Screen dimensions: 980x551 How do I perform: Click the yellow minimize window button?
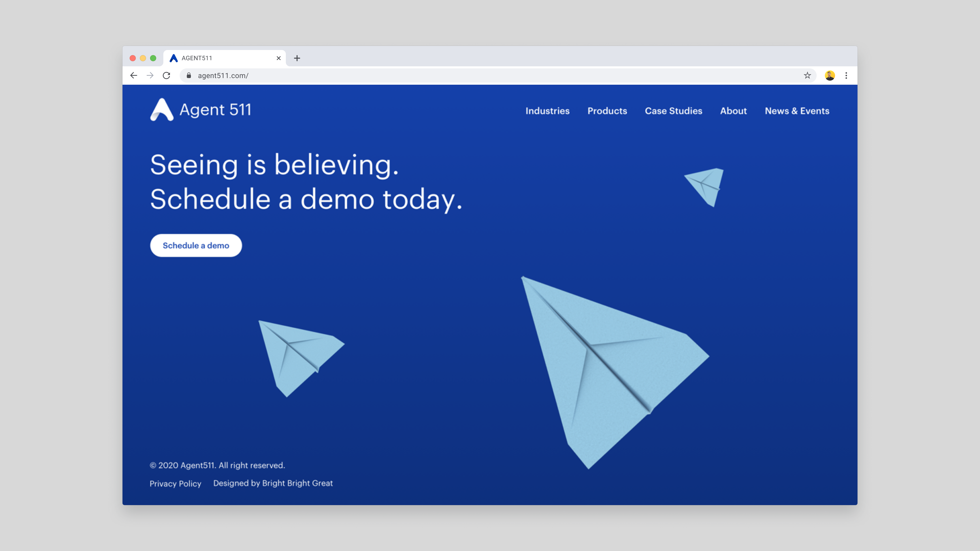(x=143, y=58)
